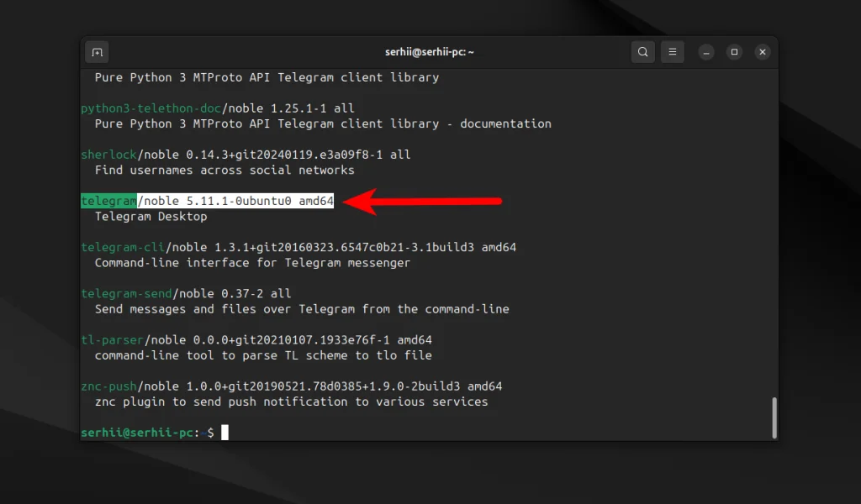Click 'command-line tool to parse TL scheme' line

coord(263,355)
